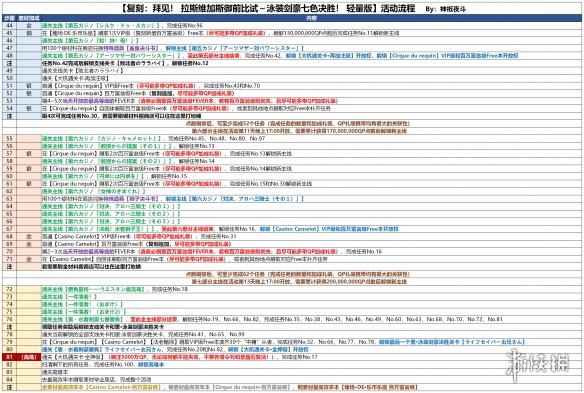Click the 步骤 column header

(9, 18)
